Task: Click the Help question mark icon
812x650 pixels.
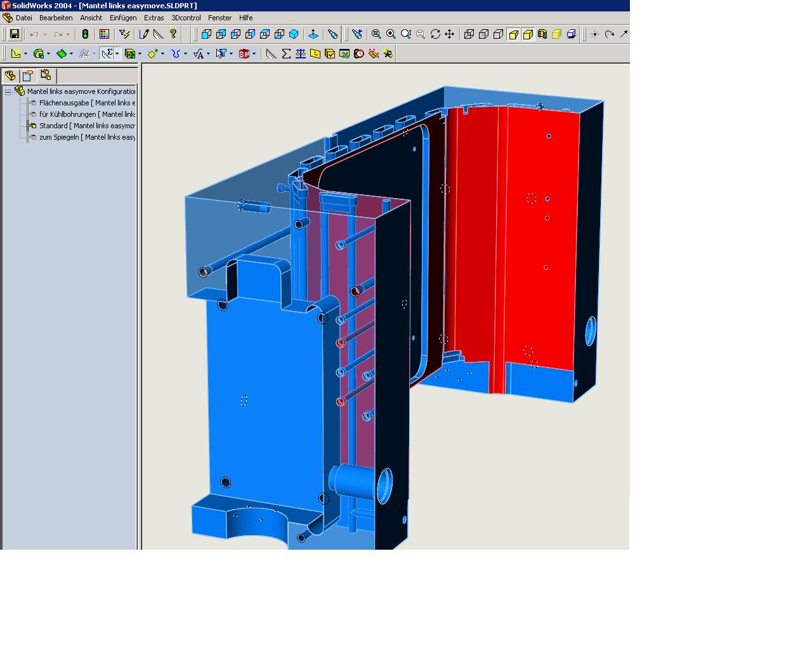Action: [x=173, y=34]
